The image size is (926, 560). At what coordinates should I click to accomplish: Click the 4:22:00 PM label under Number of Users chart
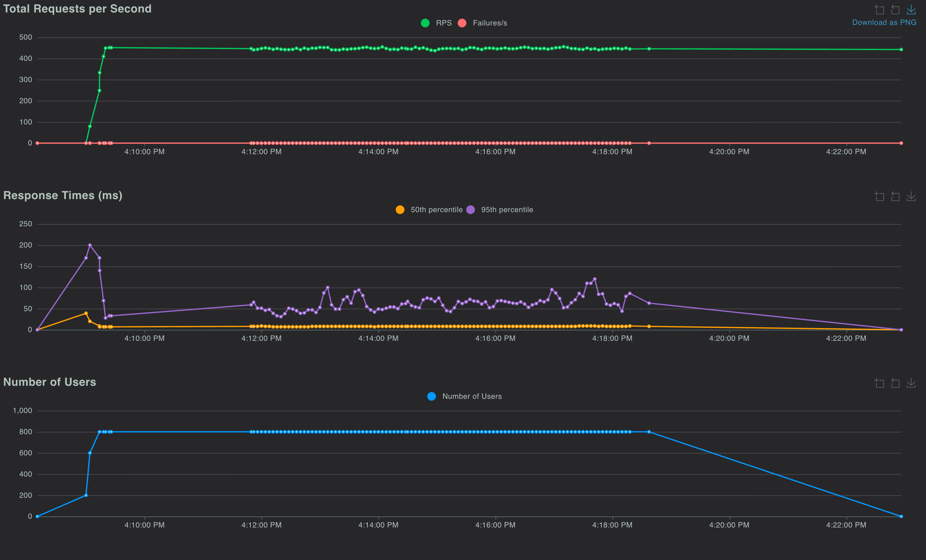click(846, 525)
